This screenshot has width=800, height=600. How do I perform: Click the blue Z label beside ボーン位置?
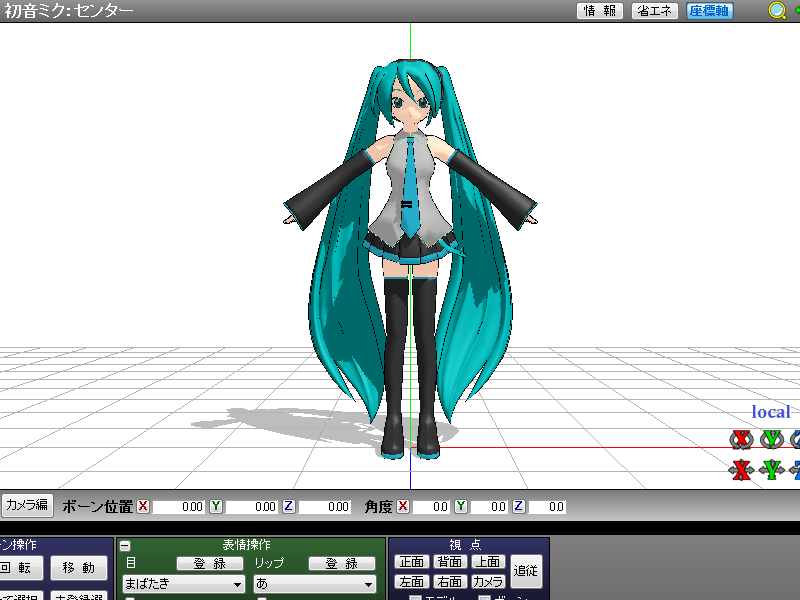pos(289,506)
